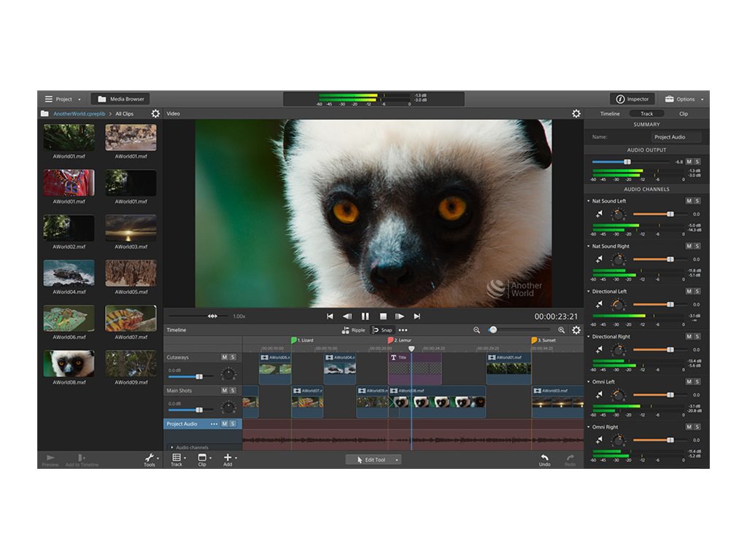The width and height of the screenshot is (747, 560).
Task: Mute the Project Audio track
Action: pos(225,423)
